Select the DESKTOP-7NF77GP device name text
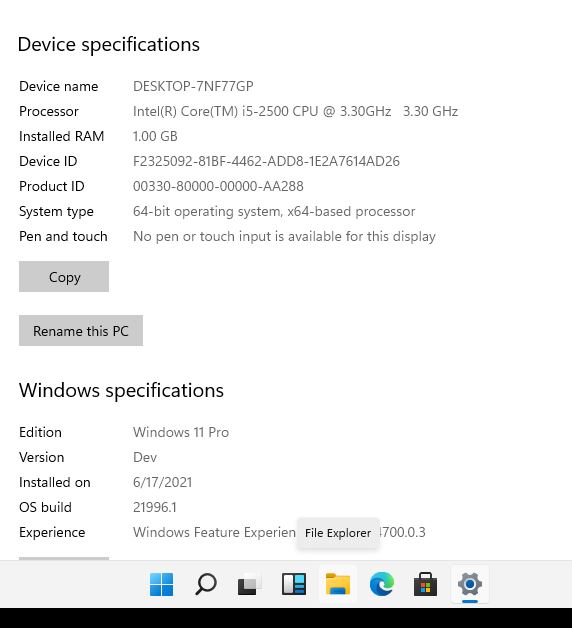Image resolution: width=572 pixels, height=628 pixels. (x=193, y=86)
